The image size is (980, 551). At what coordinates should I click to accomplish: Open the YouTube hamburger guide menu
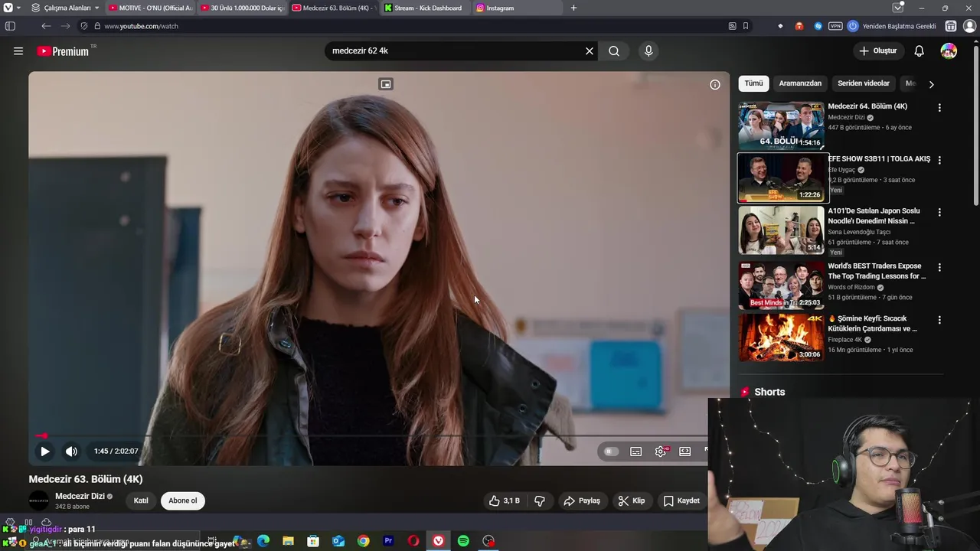pyautogui.click(x=18, y=51)
